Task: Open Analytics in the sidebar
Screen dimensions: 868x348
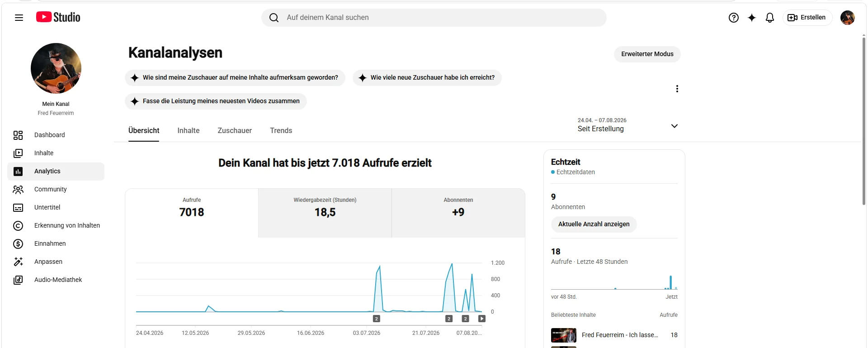Action: coord(56,172)
